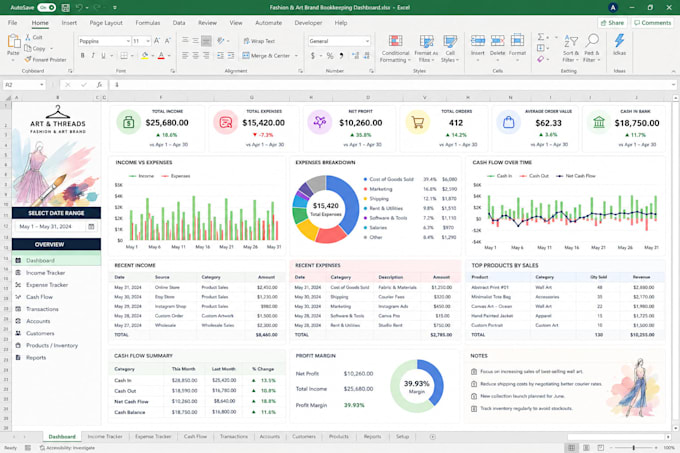Open the Expense Tracker sheet tab
Screen dimensions: 680x453
point(153,437)
